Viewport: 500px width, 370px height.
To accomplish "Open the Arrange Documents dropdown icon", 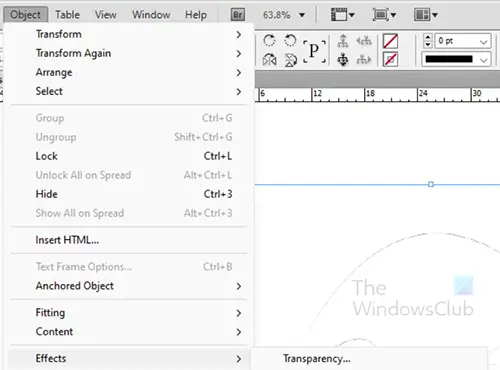I will (426, 15).
